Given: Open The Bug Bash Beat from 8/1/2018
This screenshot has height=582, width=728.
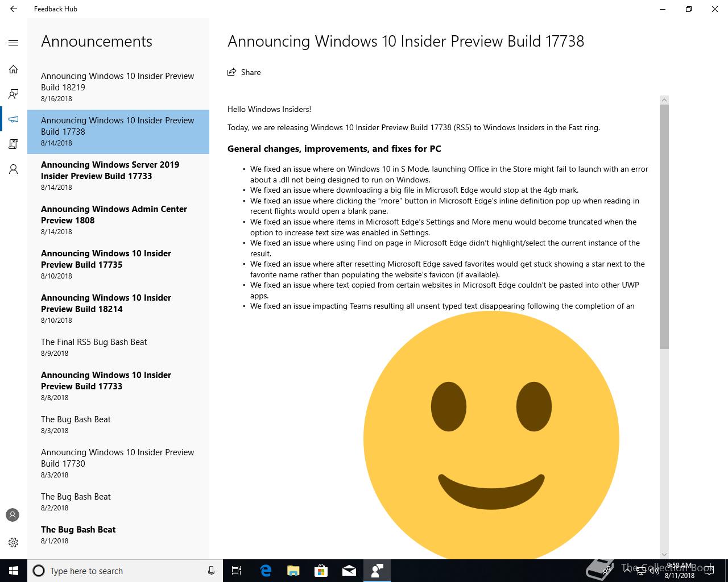Looking at the screenshot, I should (118, 535).
